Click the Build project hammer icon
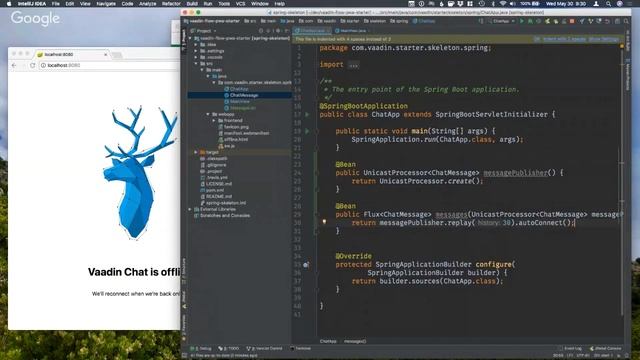This screenshot has height=360, width=640. tap(482, 21)
